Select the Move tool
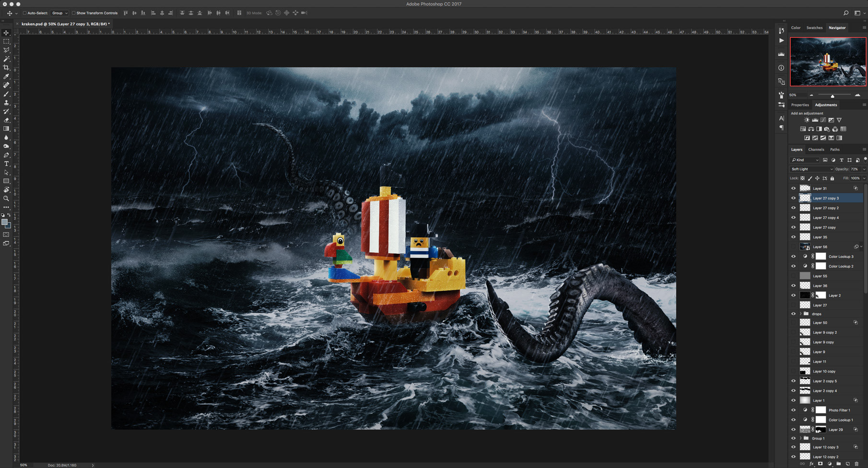The height and width of the screenshot is (468, 868). point(6,33)
